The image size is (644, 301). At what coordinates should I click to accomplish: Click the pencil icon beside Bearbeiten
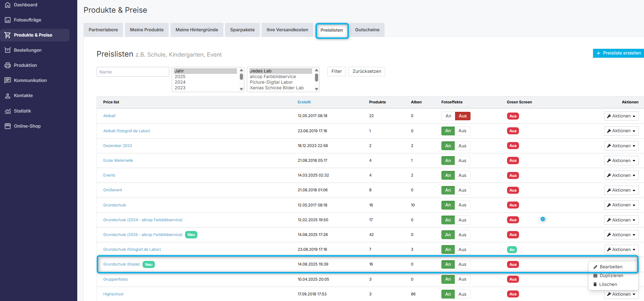[595, 267]
